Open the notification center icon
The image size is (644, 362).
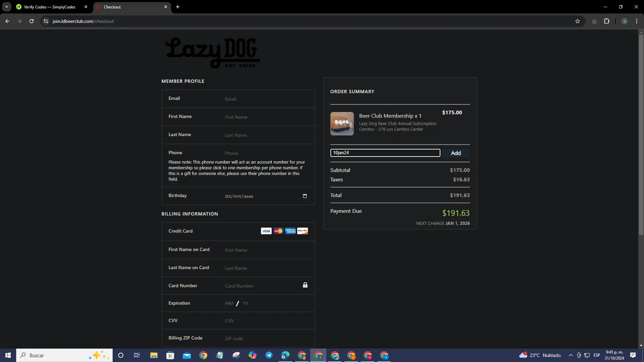pyautogui.click(x=633, y=355)
